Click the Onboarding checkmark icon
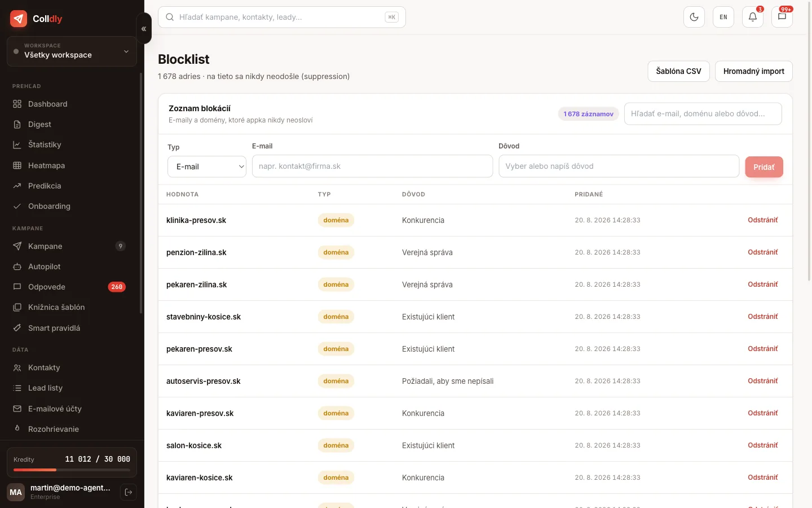Viewport: 812px width, 508px height. pos(17,206)
